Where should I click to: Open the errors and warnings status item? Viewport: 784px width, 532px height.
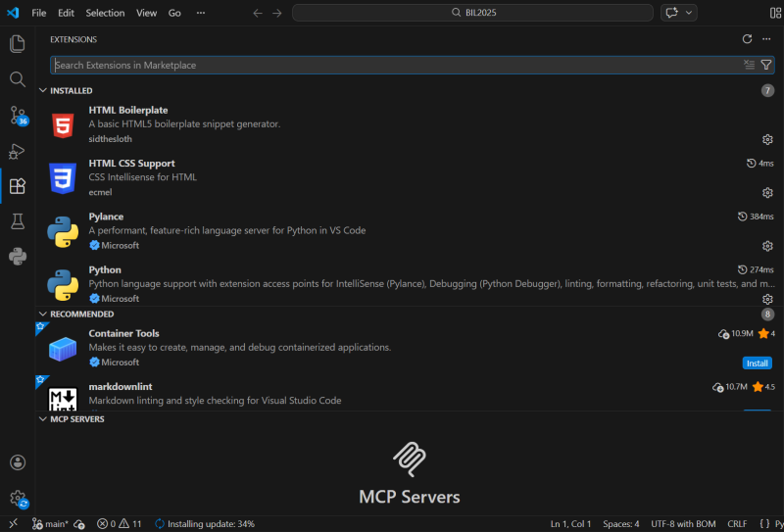coord(119,524)
